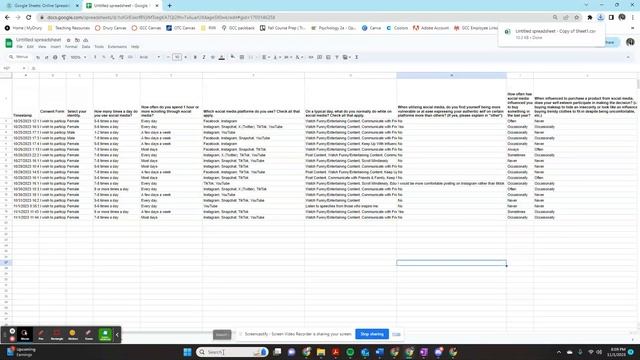This screenshot has height=360, width=640.
Task: Click the Name box cell reference
Action: point(13,68)
